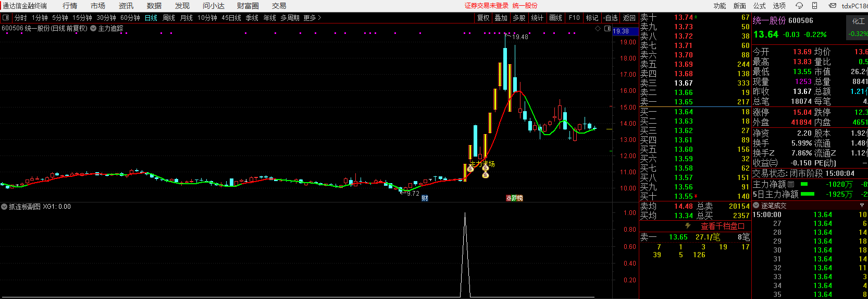The image size is (868, 299).
Task: Open the 数据 menu
Action: tap(154, 6)
